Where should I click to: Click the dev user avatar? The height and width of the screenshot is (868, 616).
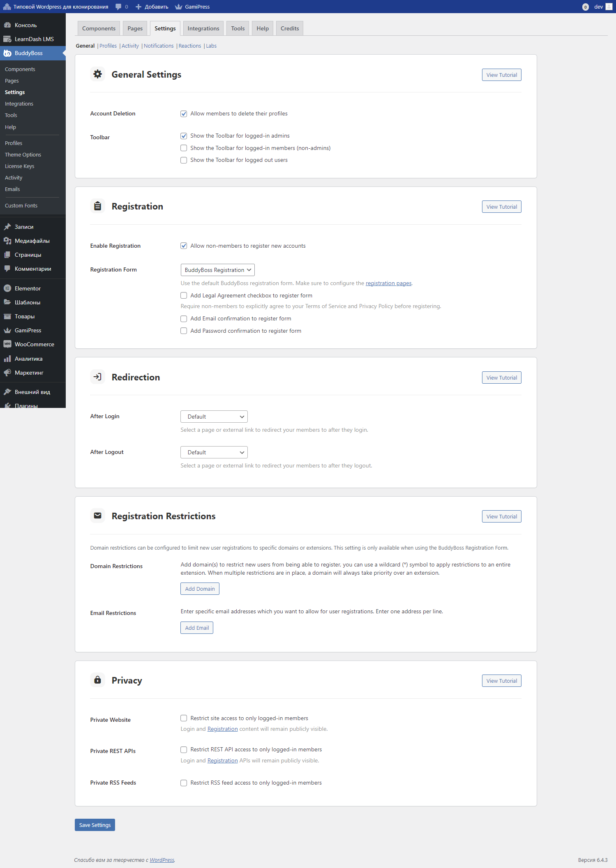pyautogui.click(x=609, y=7)
